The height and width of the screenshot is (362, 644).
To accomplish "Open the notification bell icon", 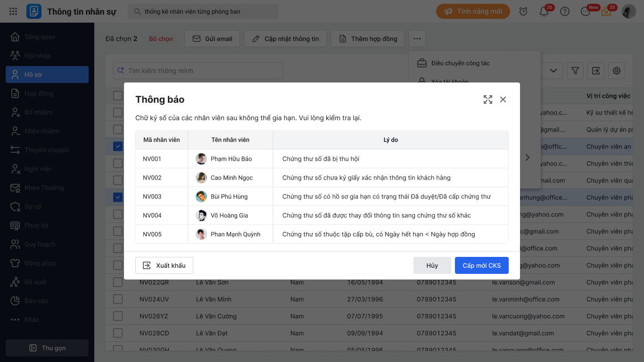I will (544, 11).
